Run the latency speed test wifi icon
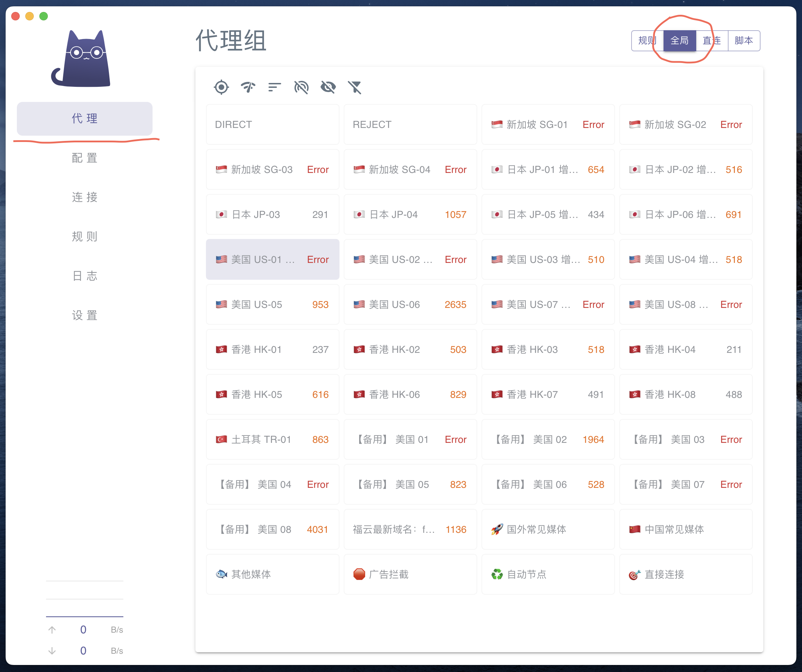The width and height of the screenshot is (802, 672). [248, 87]
